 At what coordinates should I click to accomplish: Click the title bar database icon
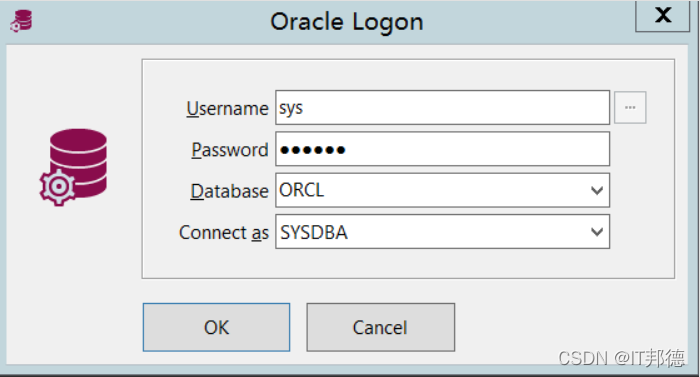click(x=21, y=21)
